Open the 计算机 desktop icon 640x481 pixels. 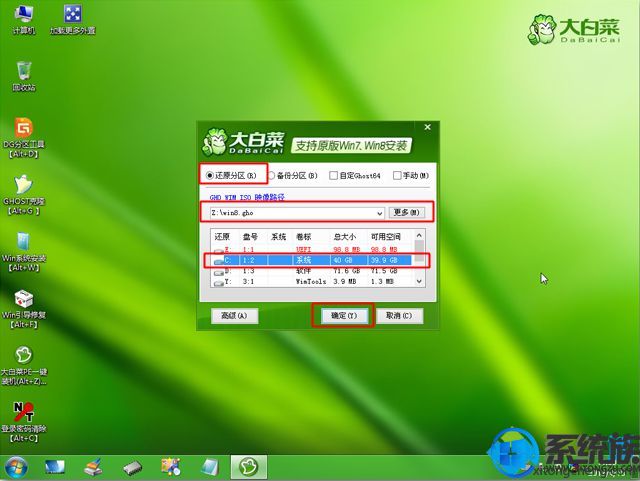pyautogui.click(x=24, y=19)
